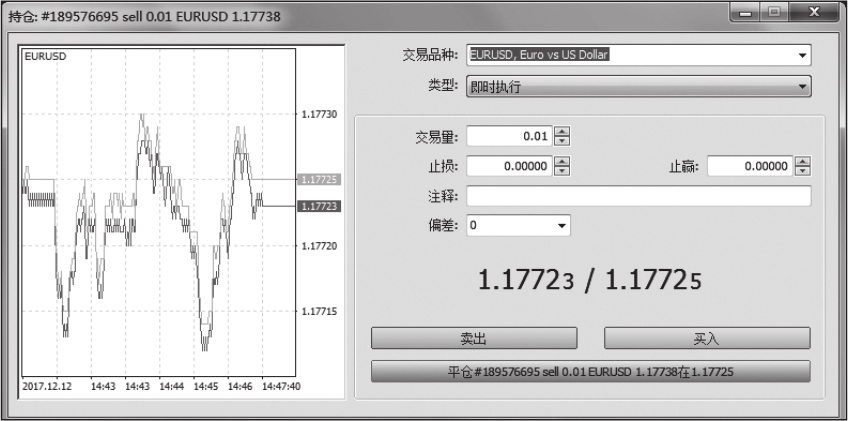Click the 14:45 time label on the chart axis
The width and height of the screenshot is (848, 421).
(x=206, y=386)
